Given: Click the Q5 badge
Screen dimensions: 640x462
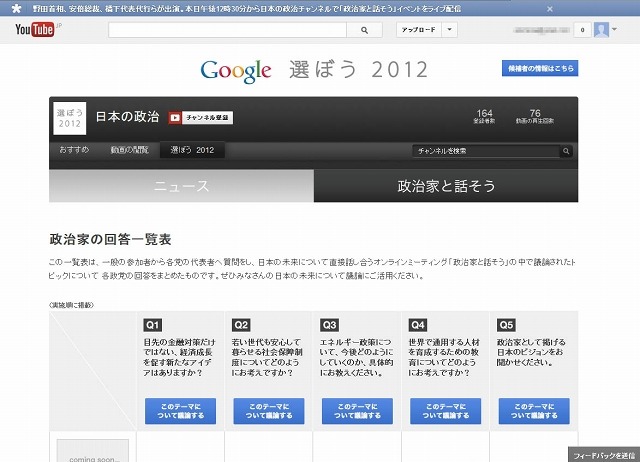Looking at the screenshot, I should click(x=506, y=325).
